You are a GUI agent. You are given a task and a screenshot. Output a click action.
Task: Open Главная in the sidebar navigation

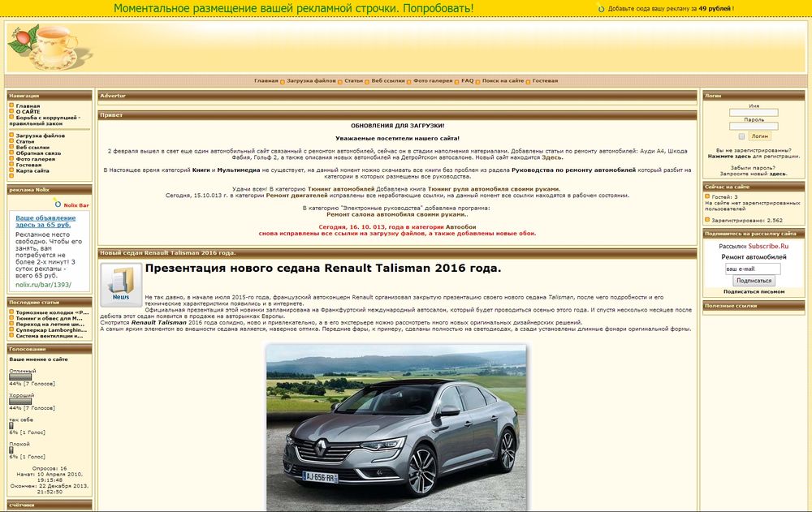[28, 106]
